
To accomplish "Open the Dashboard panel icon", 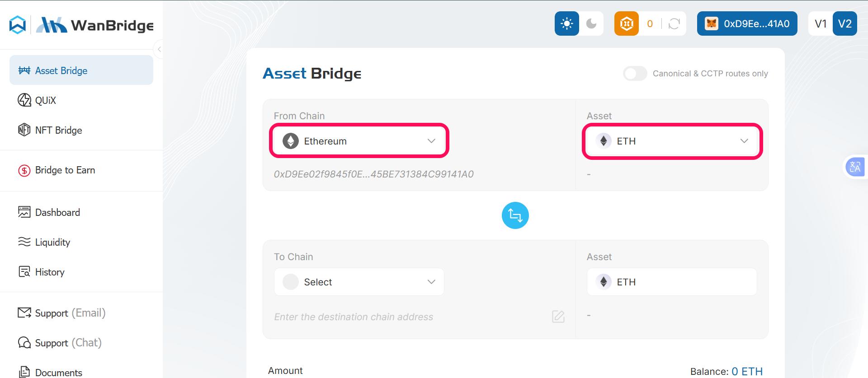I will 24,212.
